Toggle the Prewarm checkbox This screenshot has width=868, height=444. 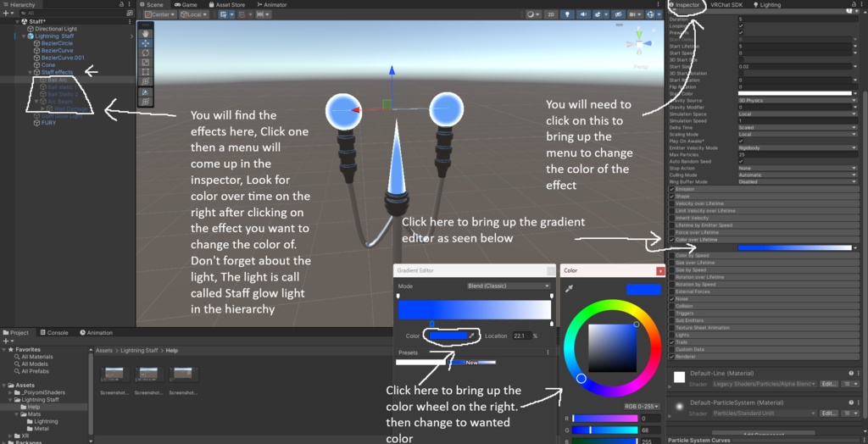[741, 33]
